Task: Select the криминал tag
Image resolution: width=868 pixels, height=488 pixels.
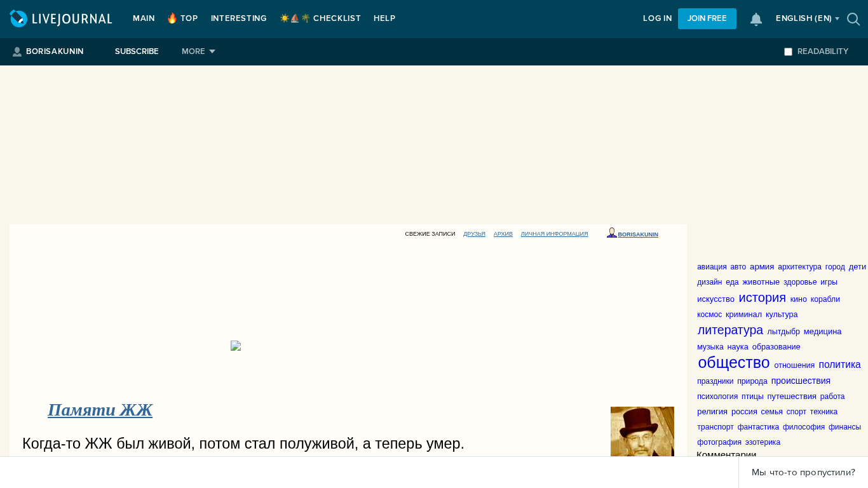Action: point(743,315)
